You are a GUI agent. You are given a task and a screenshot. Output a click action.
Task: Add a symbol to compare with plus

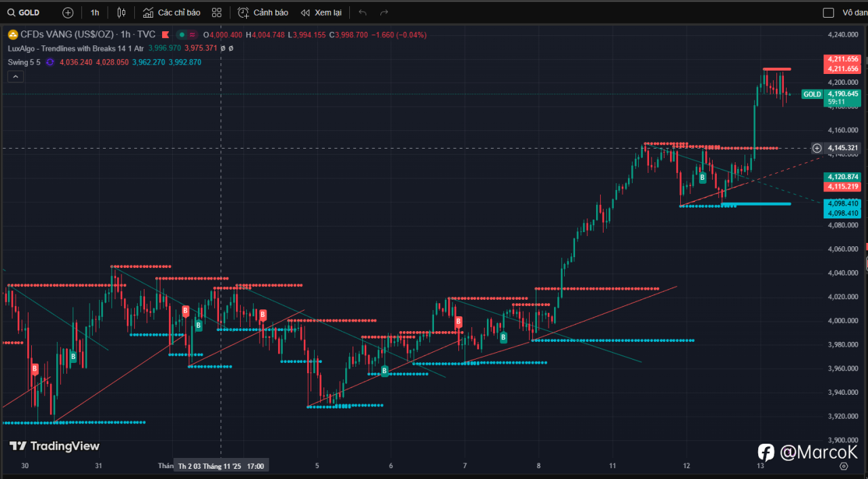(x=68, y=12)
